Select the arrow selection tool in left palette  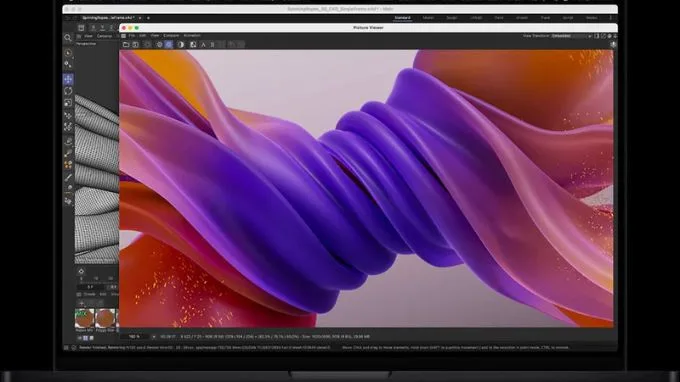68,53
